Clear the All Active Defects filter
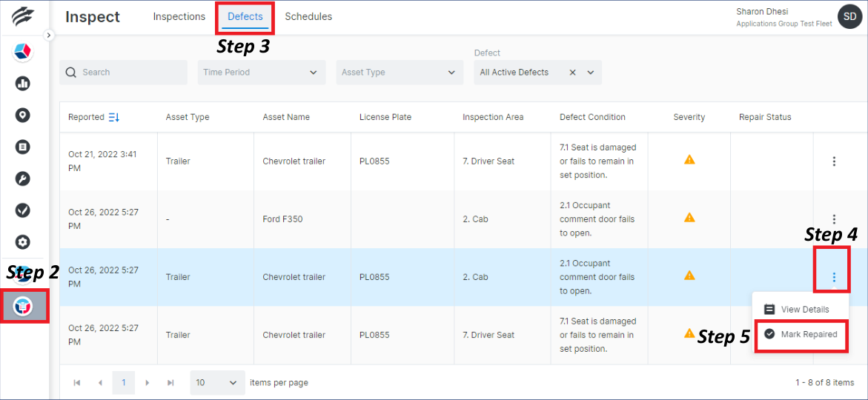Image resolution: width=868 pixels, height=400 pixels. pos(573,73)
